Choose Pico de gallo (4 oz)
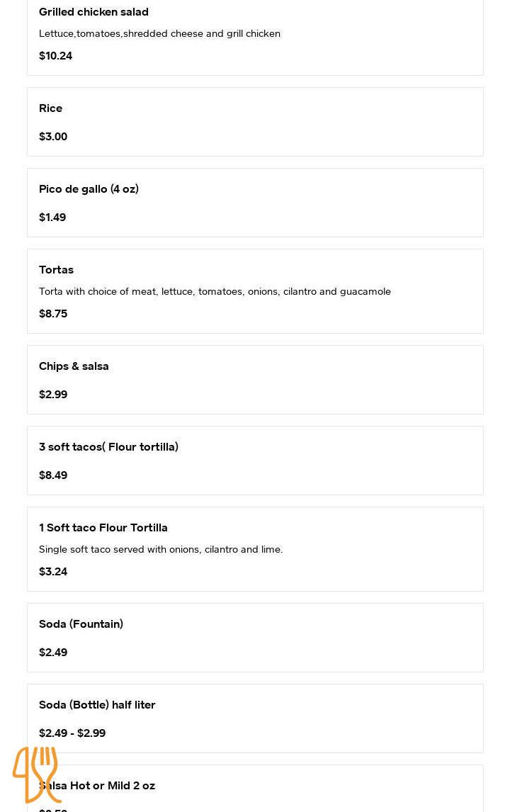 click(89, 189)
